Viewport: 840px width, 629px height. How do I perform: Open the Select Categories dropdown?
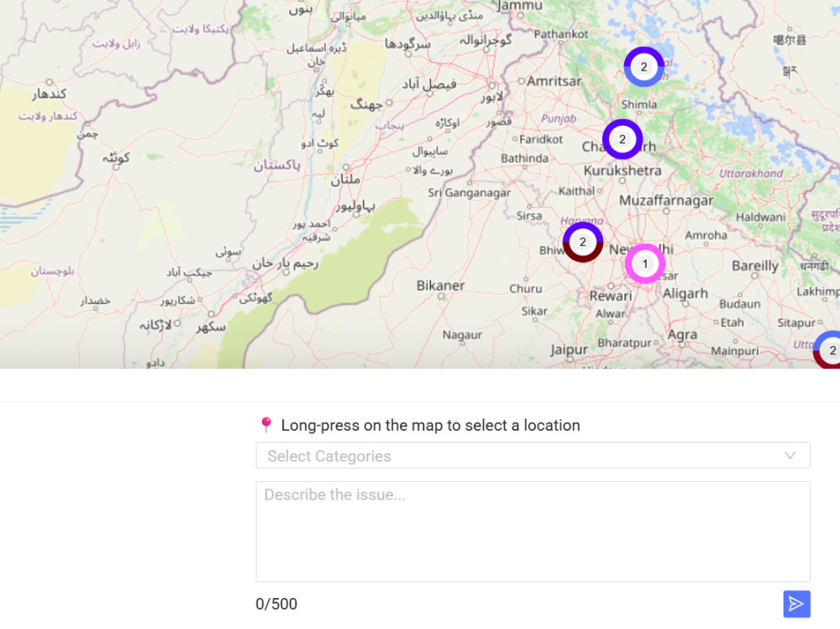[533, 455]
